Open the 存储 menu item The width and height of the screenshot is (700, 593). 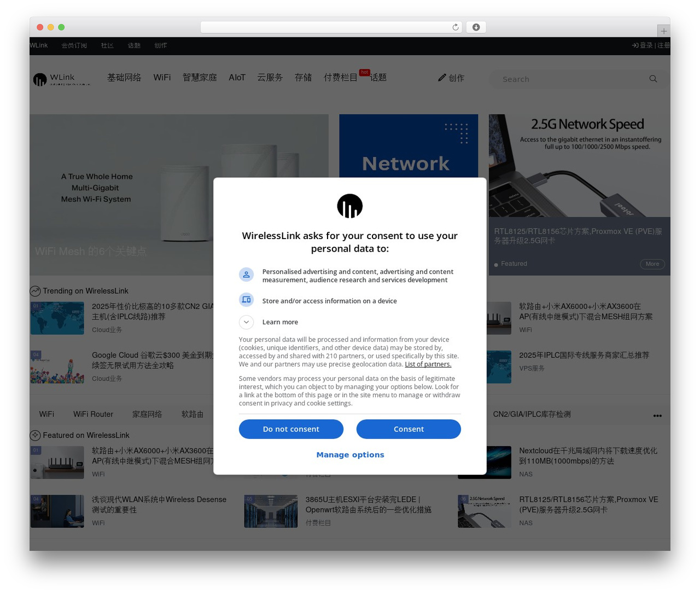(x=303, y=78)
